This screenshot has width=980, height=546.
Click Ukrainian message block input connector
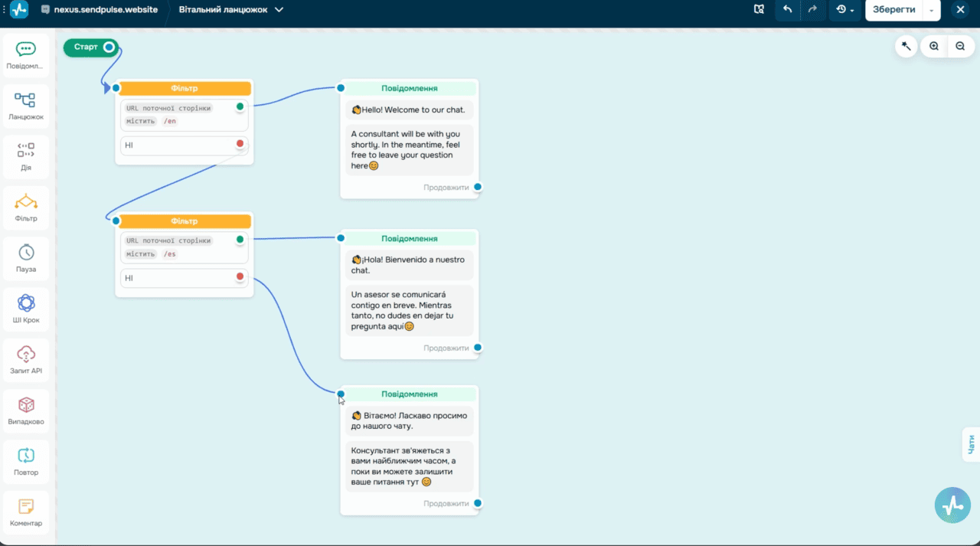(x=341, y=394)
